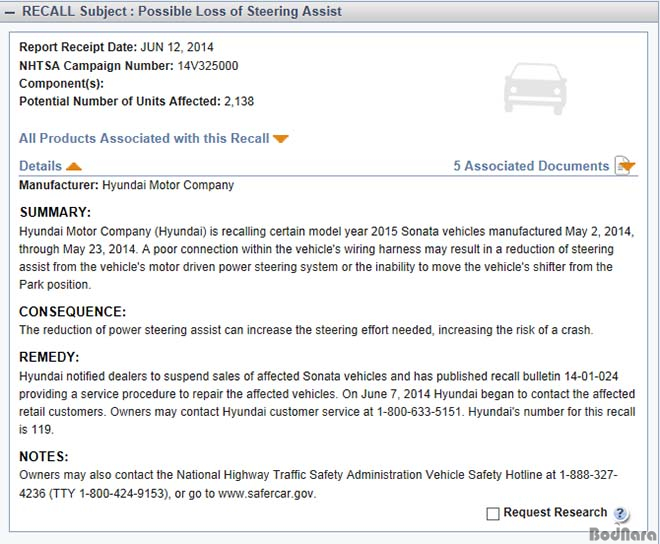Click the Request Research help question icon
This screenshot has width=660, height=544.
pyautogui.click(x=620, y=513)
